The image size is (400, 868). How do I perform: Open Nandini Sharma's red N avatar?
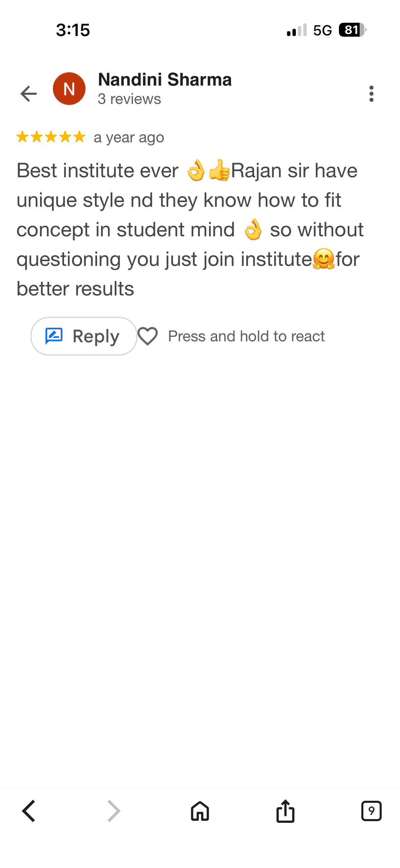tap(69, 89)
